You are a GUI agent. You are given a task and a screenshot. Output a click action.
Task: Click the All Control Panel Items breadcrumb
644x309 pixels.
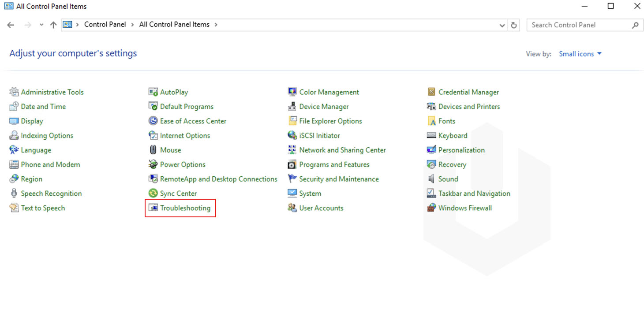click(174, 24)
